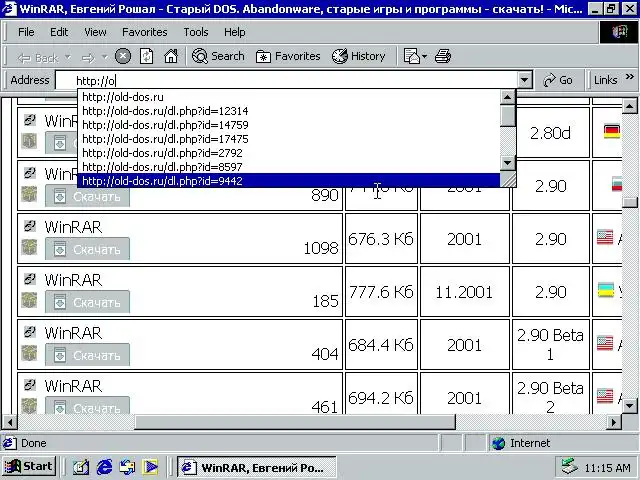Select http://old-dos.ru suggestion

point(289,97)
